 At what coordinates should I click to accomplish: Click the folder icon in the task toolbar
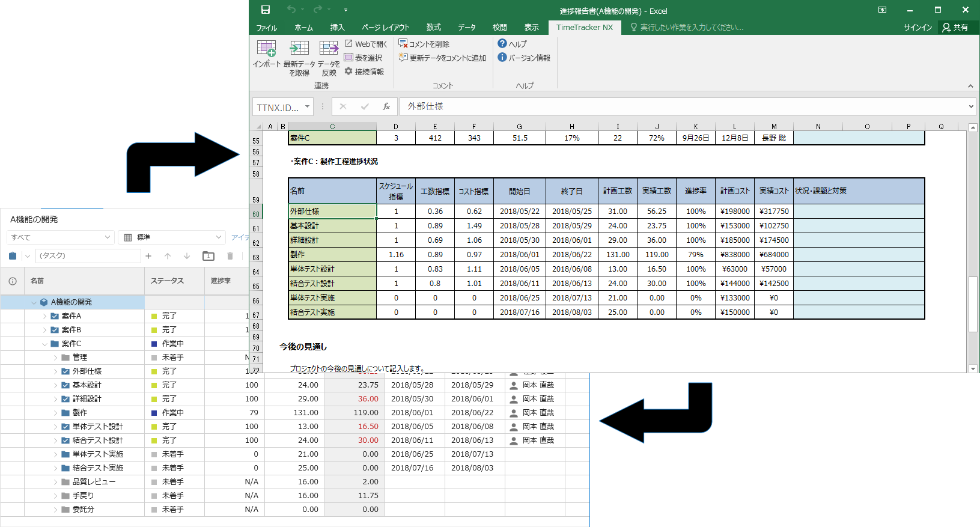pos(208,256)
